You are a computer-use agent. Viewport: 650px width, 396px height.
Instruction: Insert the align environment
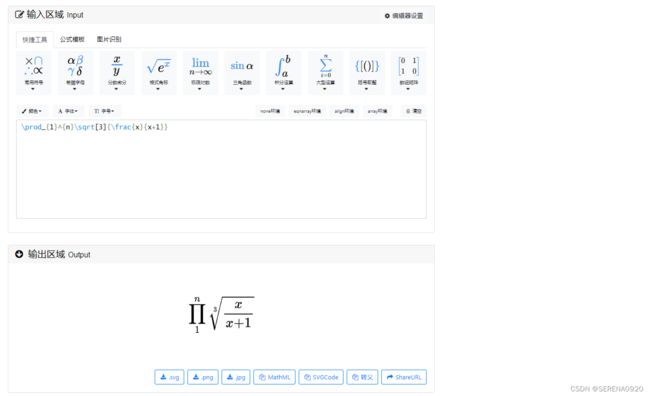pos(344,111)
